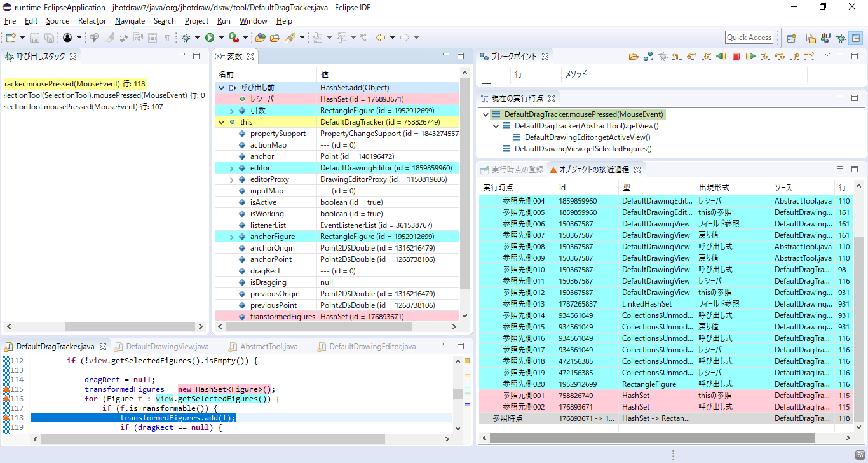
Task: Toggle Block Selection mode icon
Action: (153, 38)
